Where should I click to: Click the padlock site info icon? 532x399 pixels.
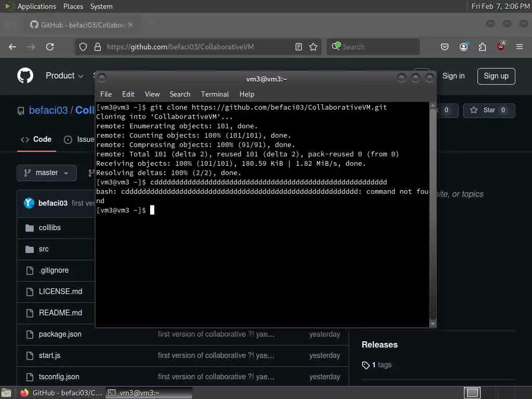pyautogui.click(x=97, y=47)
